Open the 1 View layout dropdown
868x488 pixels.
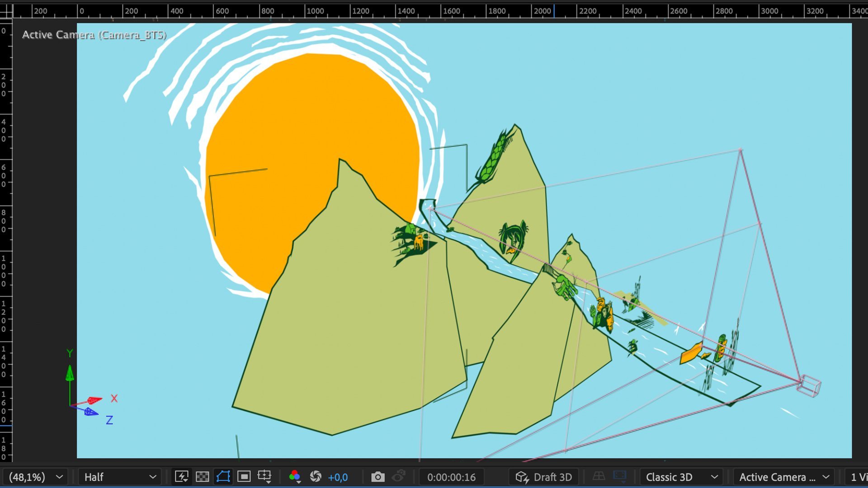(856, 477)
